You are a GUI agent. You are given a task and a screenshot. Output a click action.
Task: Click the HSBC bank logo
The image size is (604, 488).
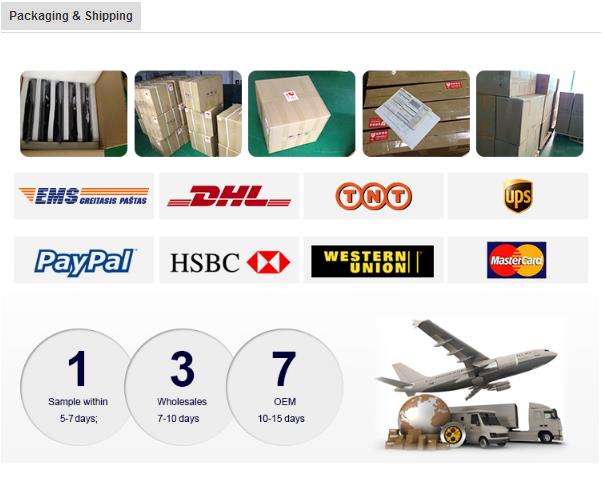click(230, 262)
